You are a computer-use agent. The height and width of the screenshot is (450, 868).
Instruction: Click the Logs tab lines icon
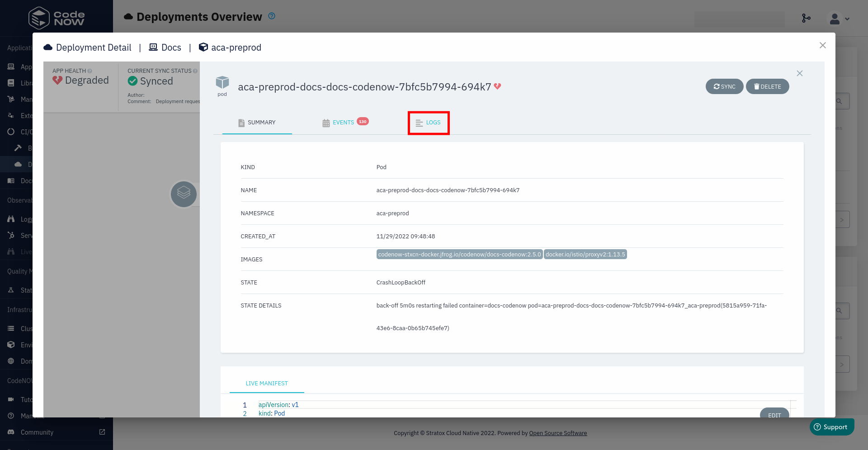(x=419, y=123)
